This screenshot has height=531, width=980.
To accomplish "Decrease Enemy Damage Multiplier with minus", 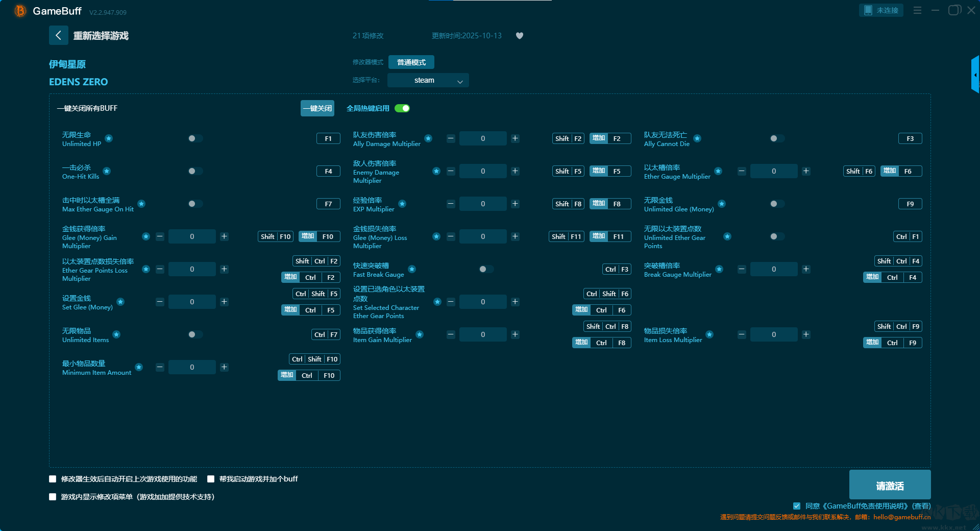I will tap(451, 171).
